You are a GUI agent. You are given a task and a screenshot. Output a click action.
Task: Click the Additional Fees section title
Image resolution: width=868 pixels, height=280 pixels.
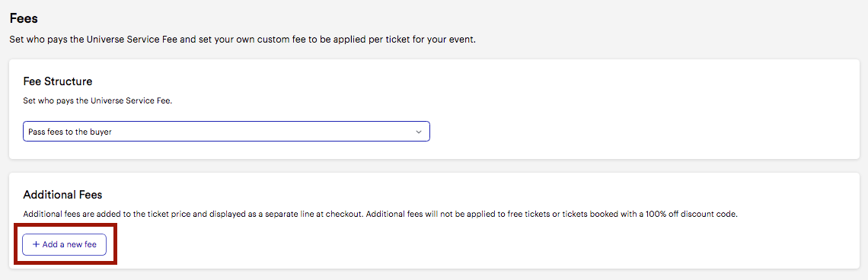tap(62, 195)
